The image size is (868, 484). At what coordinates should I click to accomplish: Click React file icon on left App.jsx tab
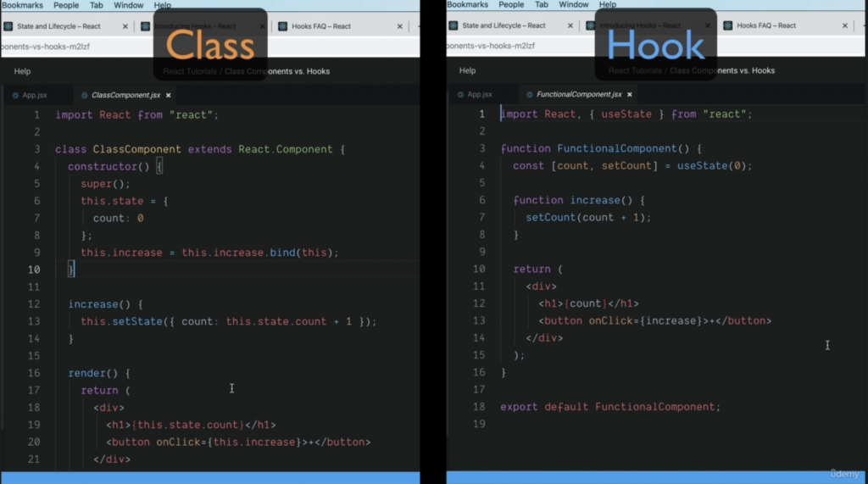tap(15, 95)
